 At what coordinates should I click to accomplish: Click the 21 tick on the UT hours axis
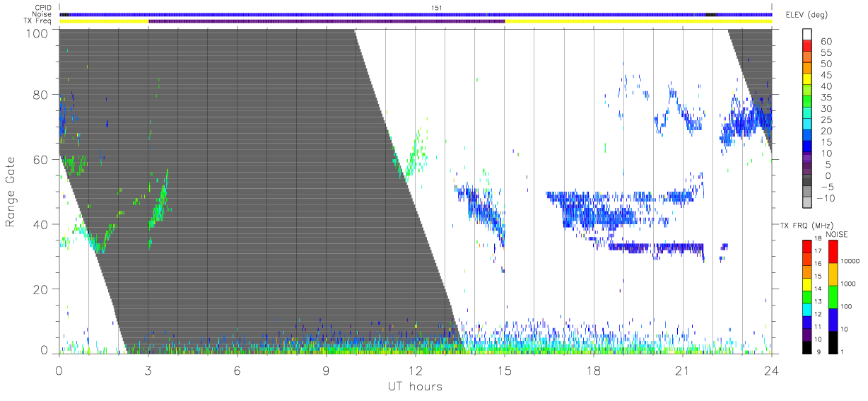(x=683, y=370)
